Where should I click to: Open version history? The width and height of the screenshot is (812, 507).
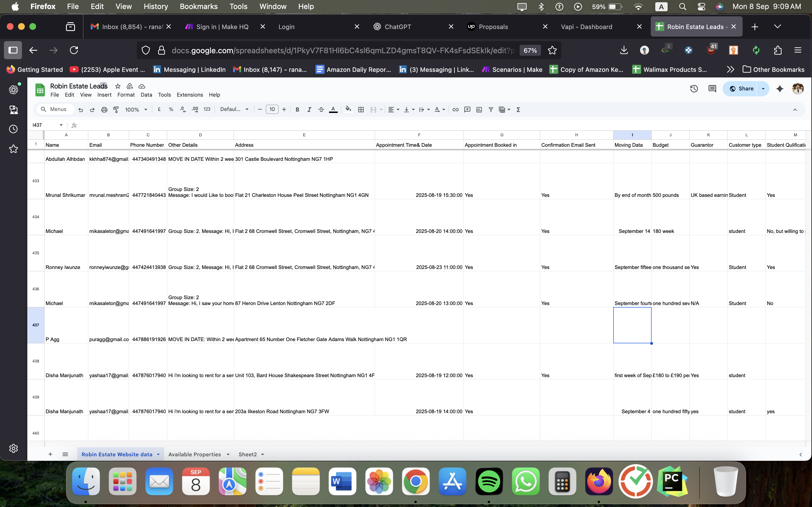coord(694,88)
